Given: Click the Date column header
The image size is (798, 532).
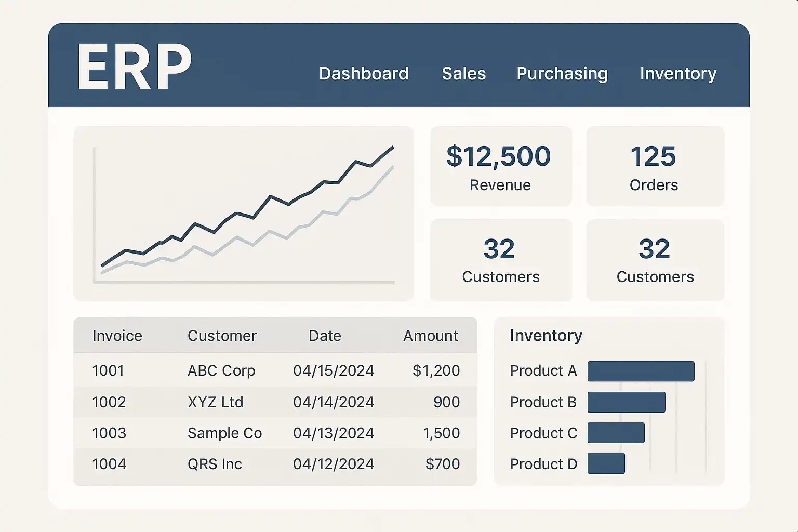Looking at the screenshot, I should tap(325, 336).
